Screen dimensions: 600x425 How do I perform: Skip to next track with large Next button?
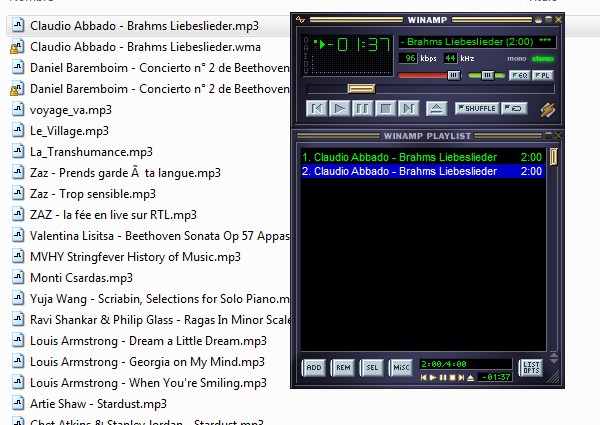(x=408, y=109)
